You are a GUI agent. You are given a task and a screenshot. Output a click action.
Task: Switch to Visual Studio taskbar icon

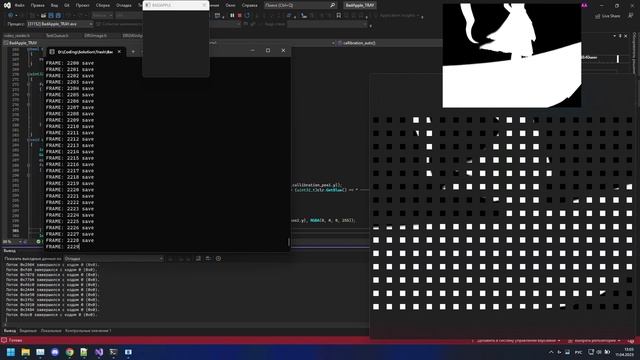click(x=99, y=352)
